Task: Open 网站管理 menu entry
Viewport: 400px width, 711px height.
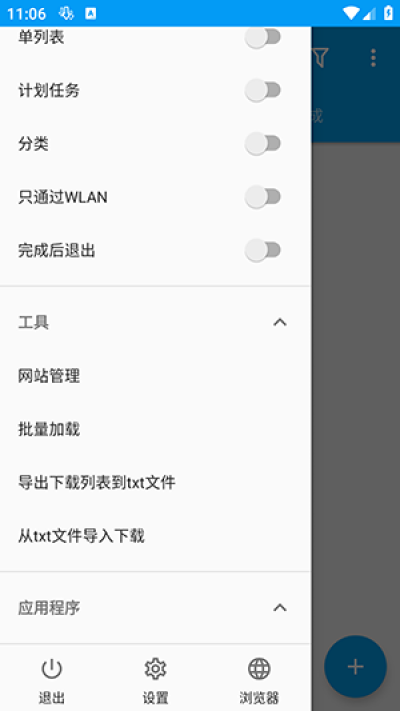Action: [x=156, y=376]
